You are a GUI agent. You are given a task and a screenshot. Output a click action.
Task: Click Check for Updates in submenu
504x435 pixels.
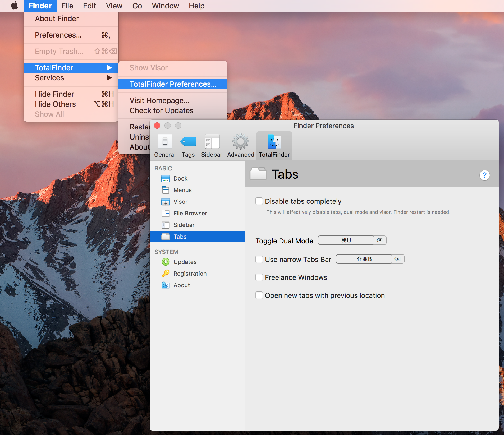point(161,110)
